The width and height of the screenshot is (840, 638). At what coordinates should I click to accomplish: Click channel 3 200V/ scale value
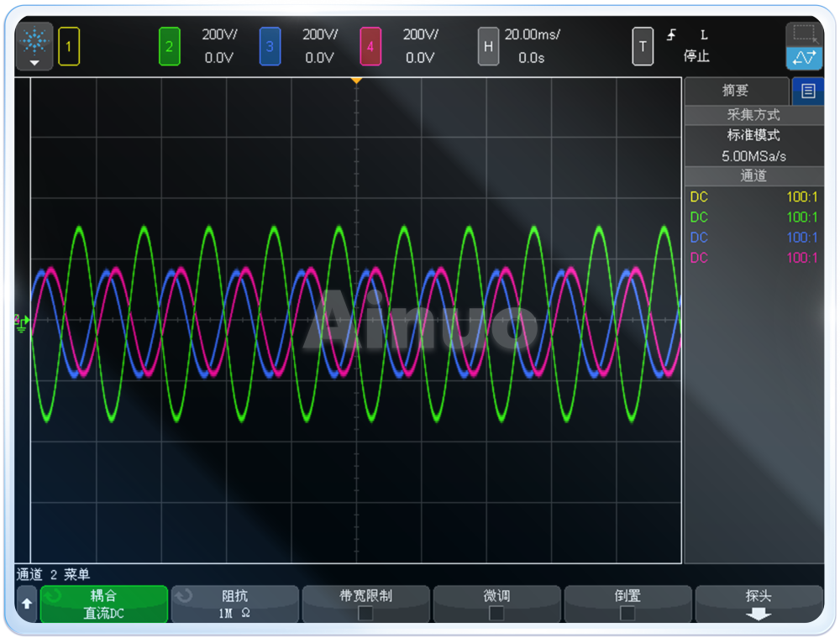320,34
